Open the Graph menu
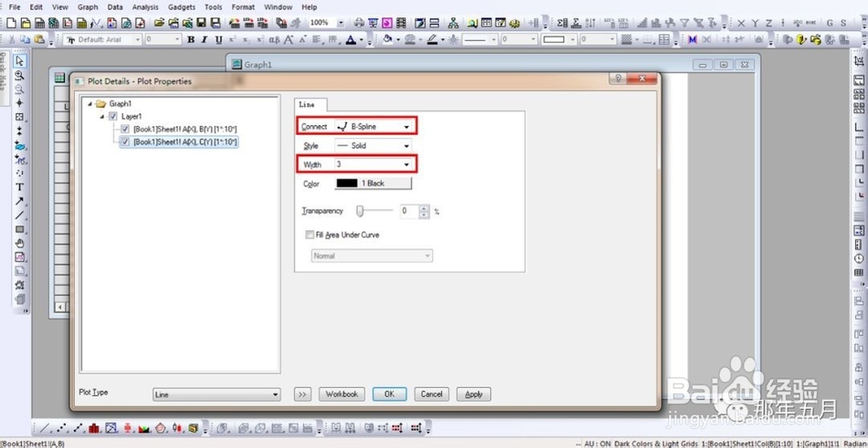This screenshot has width=868, height=448. [88, 7]
